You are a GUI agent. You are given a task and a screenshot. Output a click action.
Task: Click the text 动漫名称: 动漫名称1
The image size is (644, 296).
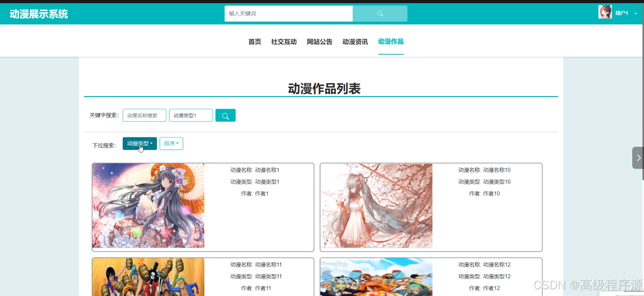pyautogui.click(x=255, y=170)
